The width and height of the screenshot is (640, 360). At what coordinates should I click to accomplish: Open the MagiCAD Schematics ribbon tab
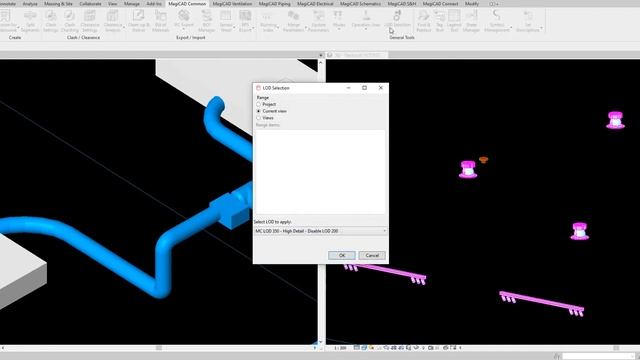tap(360, 4)
